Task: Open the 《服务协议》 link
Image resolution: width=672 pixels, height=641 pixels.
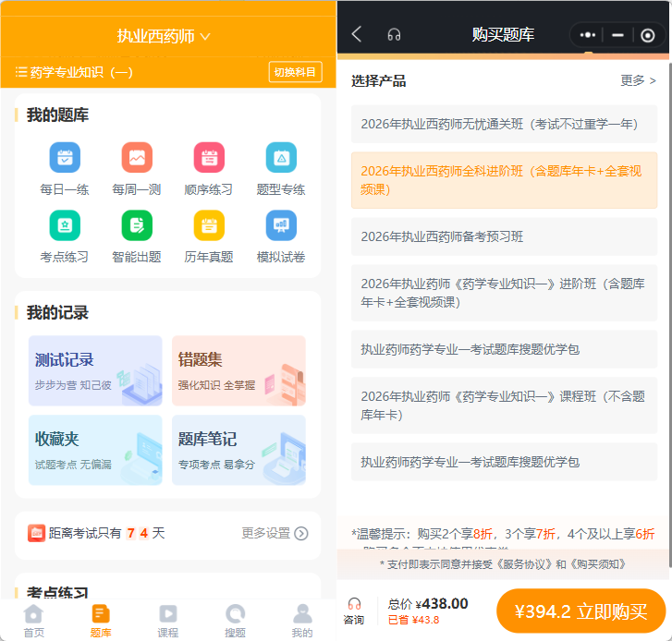Action: pyautogui.click(x=525, y=564)
